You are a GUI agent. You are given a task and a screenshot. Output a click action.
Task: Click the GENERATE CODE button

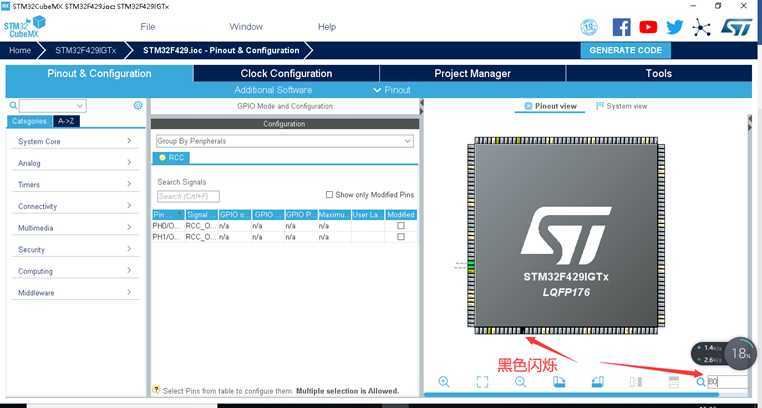coord(625,51)
